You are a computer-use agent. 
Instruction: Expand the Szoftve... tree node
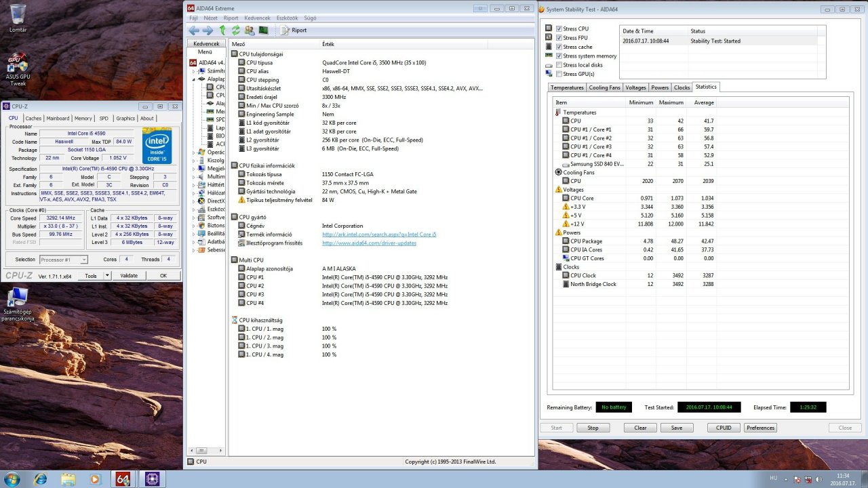tap(193, 217)
